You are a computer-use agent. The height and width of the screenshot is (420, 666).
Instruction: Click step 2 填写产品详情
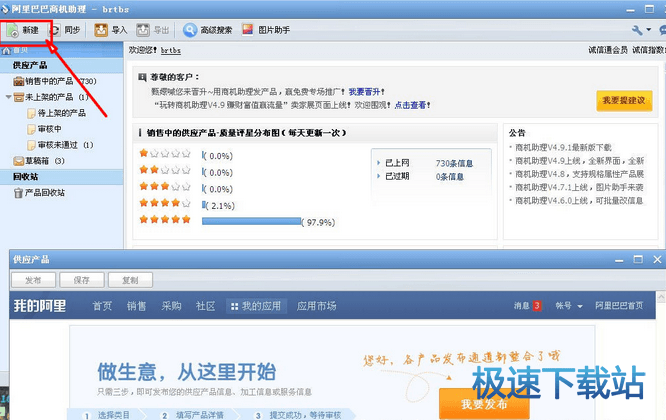pos(193,415)
